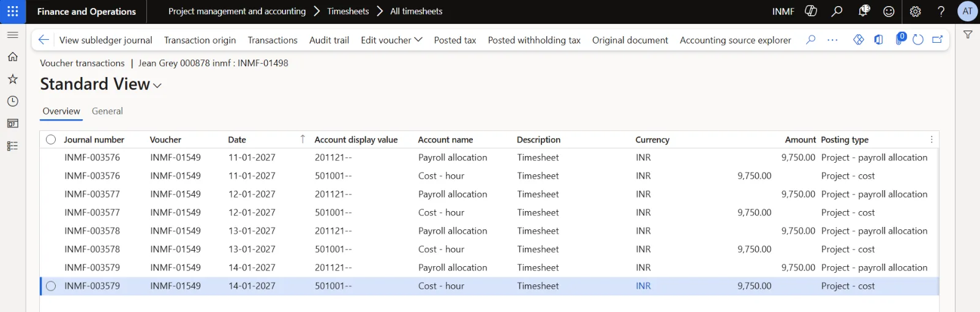This screenshot has width=980, height=312.
Task: Open Currency column header menu
Action: (x=652, y=139)
